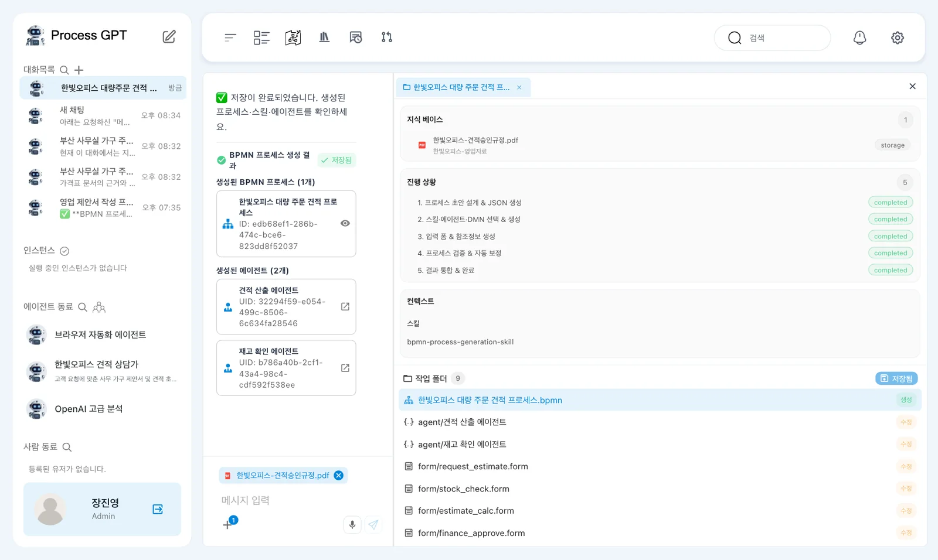Open the 새 채팅 conversation
Viewport: 938px width, 560px height.
point(103,116)
